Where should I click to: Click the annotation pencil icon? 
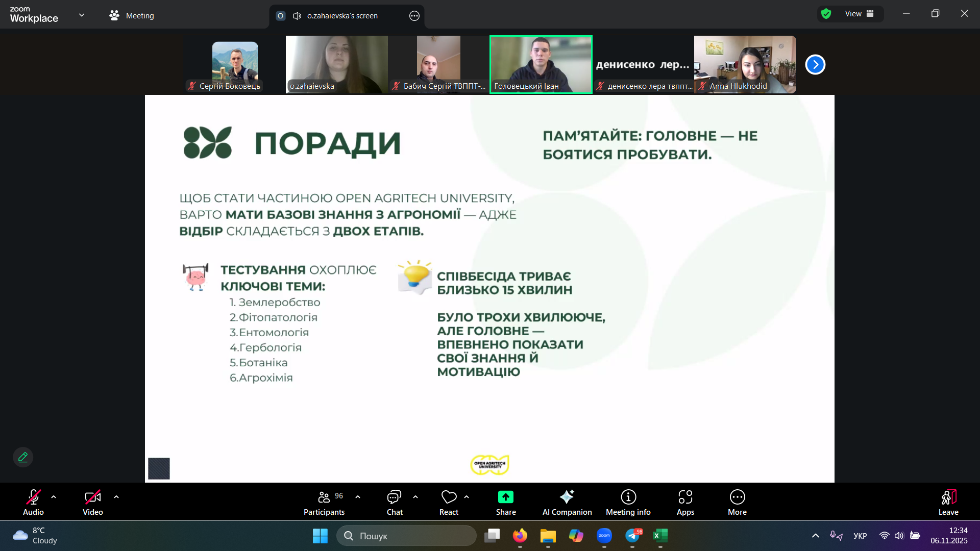click(x=23, y=457)
